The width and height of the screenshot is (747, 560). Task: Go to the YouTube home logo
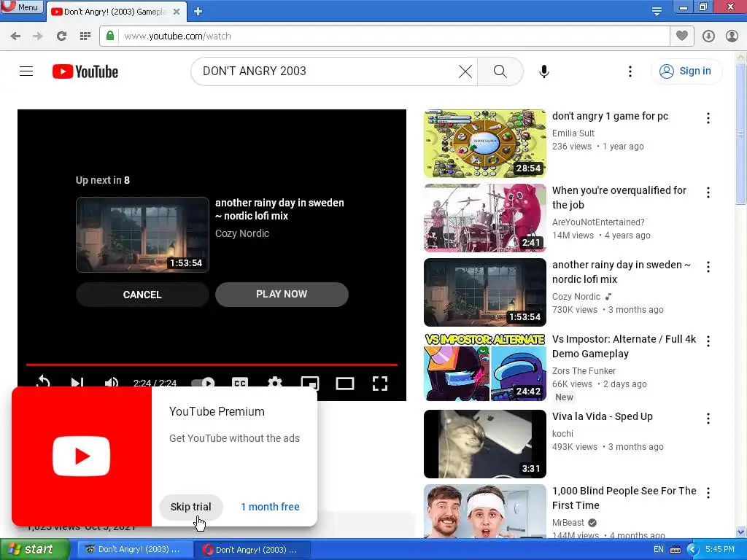click(x=85, y=71)
